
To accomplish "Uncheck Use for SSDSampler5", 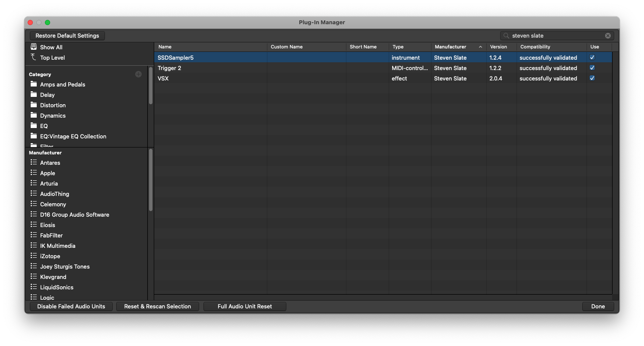I will pos(592,57).
